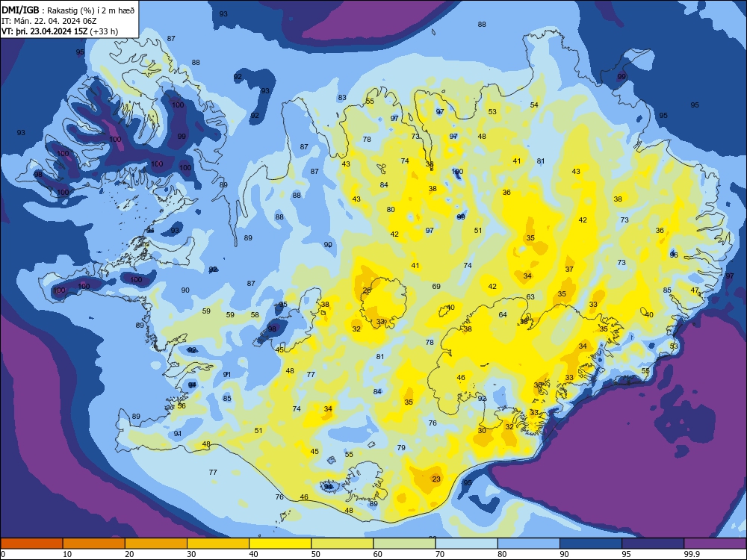Click the '99.9' legend tick label
The image size is (747, 560).
click(x=692, y=554)
